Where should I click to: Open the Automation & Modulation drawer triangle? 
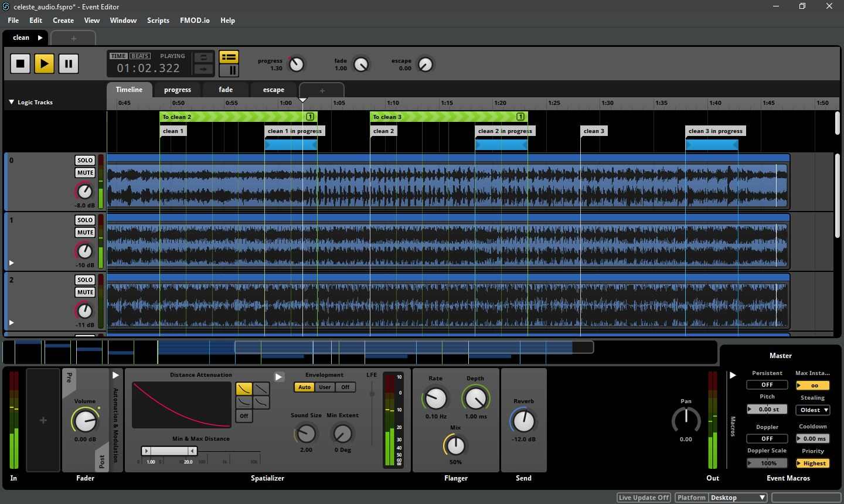(115, 375)
